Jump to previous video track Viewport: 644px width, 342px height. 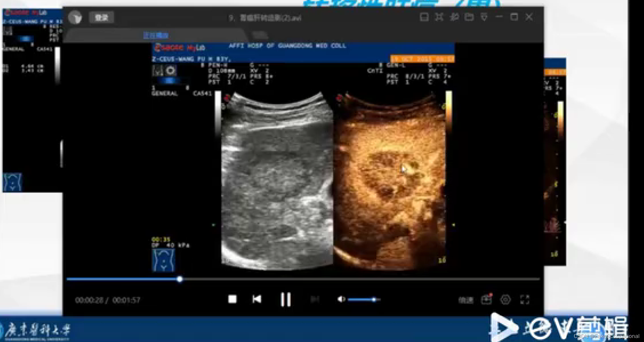pyautogui.click(x=257, y=299)
